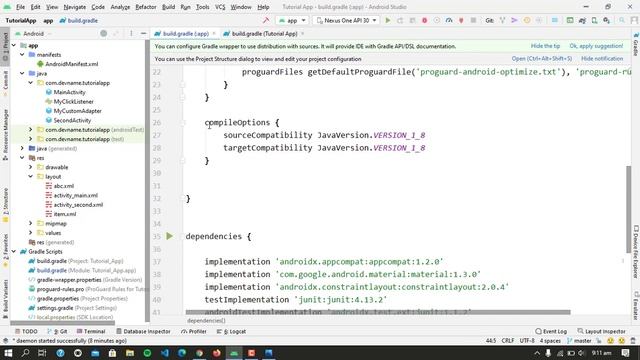Run the app with the green play button
Viewport: 640px width, 360px height.
388,20
